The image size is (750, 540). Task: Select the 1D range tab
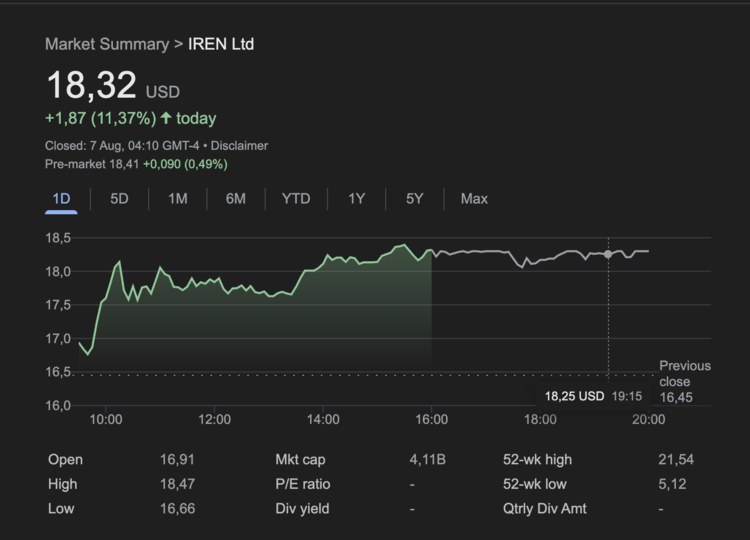point(61,198)
